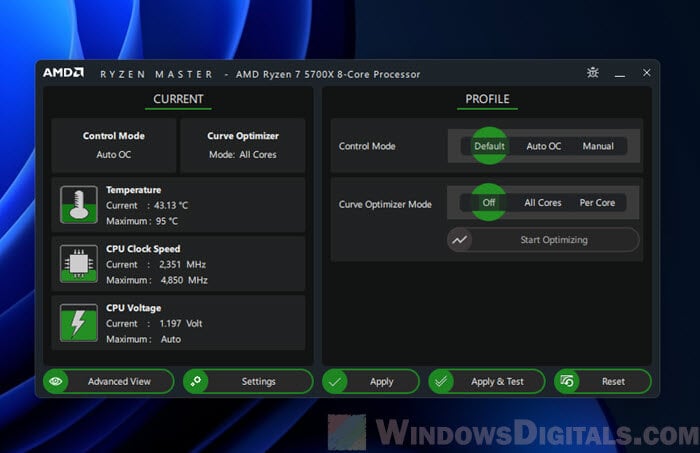
Task: Click the graph icon on Start Optimizing
Action: [x=459, y=240]
